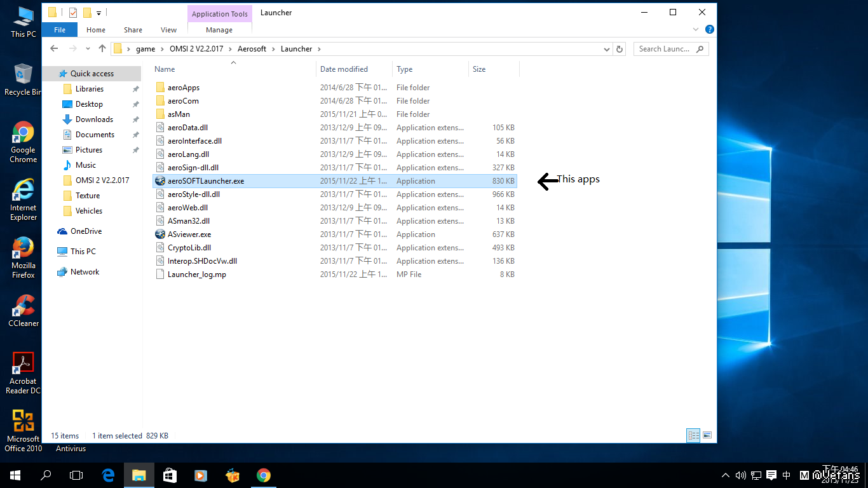
Task: Expand the chevron after Aerosoft in address bar
Action: (x=274, y=49)
